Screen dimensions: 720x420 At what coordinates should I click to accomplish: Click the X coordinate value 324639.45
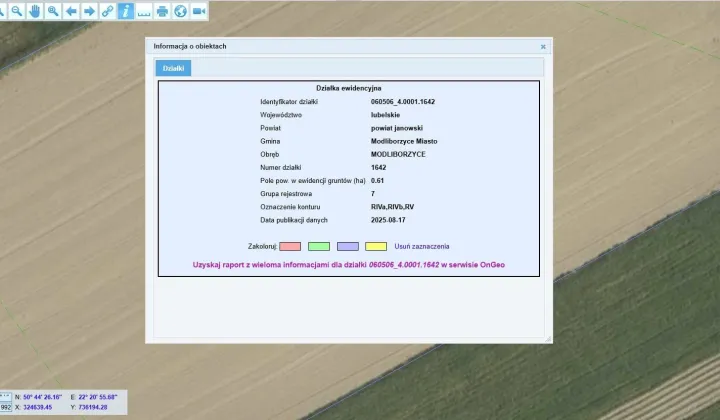pos(37,407)
